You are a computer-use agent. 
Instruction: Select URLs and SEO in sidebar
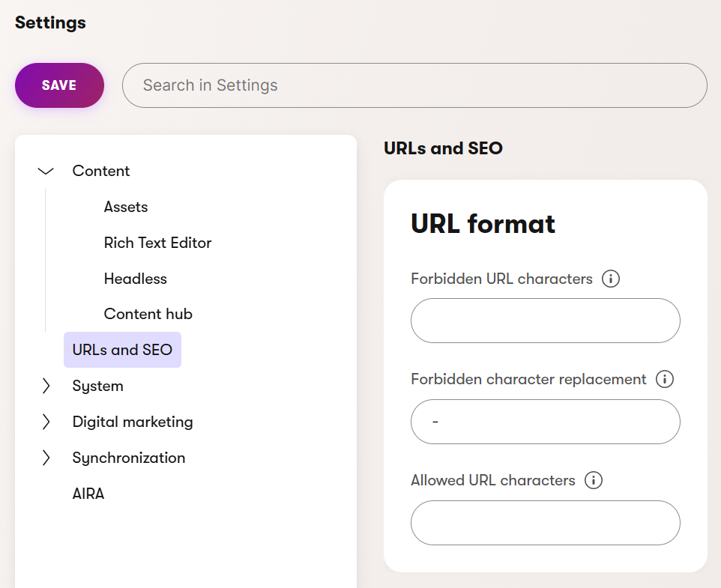(122, 350)
